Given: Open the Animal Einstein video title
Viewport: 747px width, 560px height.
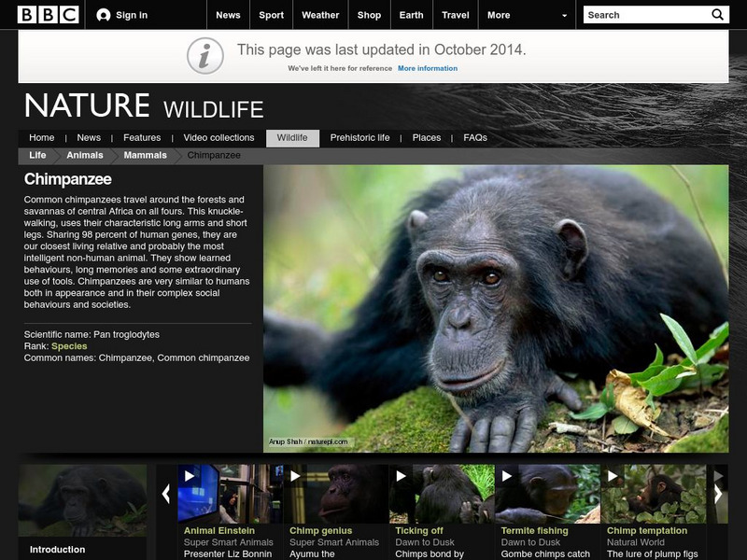Looking at the screenshot, I should [x=219, y=530].
